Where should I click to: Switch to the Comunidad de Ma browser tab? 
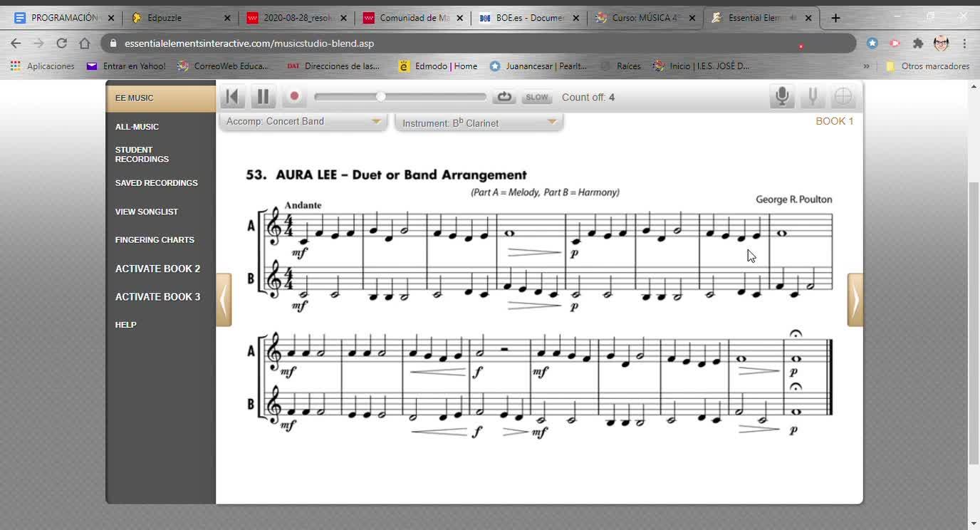pos(413,18)
